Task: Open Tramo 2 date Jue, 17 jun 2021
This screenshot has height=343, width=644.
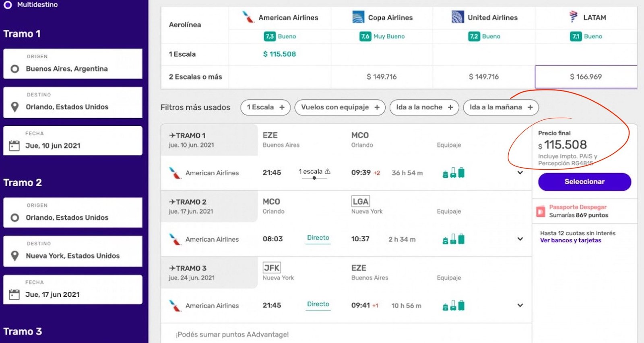Action: (x=73, y=290)
